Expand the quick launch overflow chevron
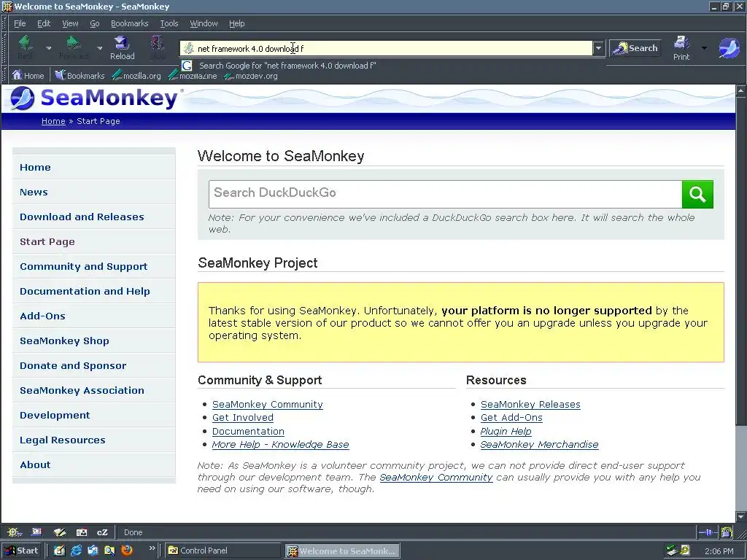Screen dimensions: 747x560 tap(152, 548)
